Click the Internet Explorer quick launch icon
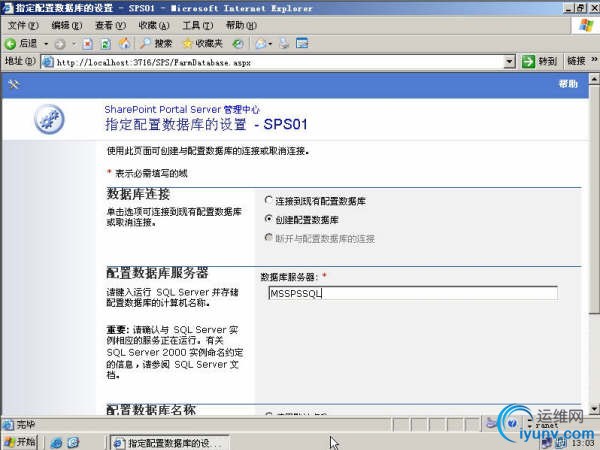The height and width of the screenshot is (450, 600). 56,443
